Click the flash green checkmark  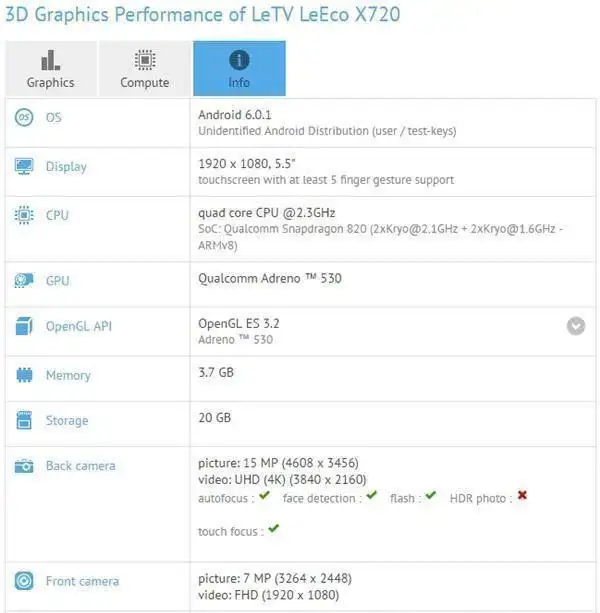(x=430, y=495)
